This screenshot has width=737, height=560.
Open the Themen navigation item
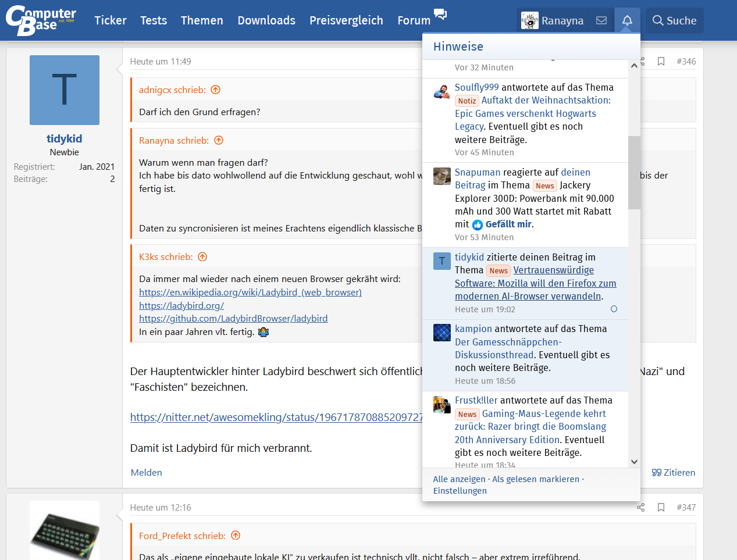point(202,20)
